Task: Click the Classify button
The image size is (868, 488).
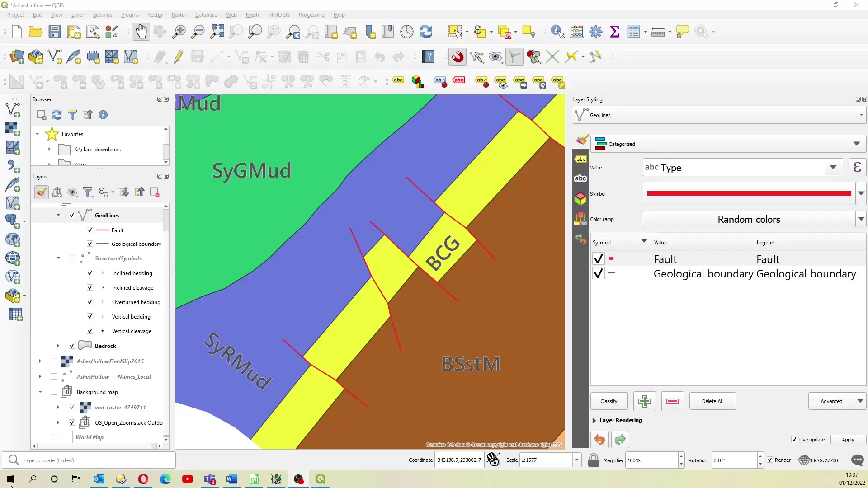Action: point(609,401)
